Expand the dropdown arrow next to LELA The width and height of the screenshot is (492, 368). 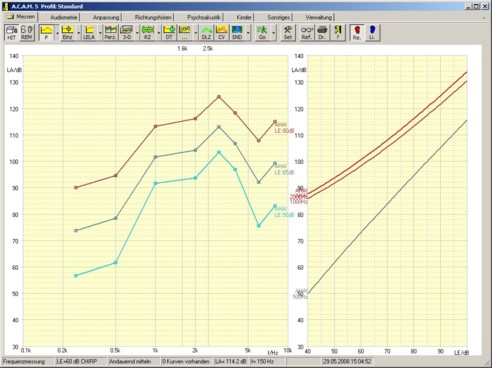tap(100, 33)
